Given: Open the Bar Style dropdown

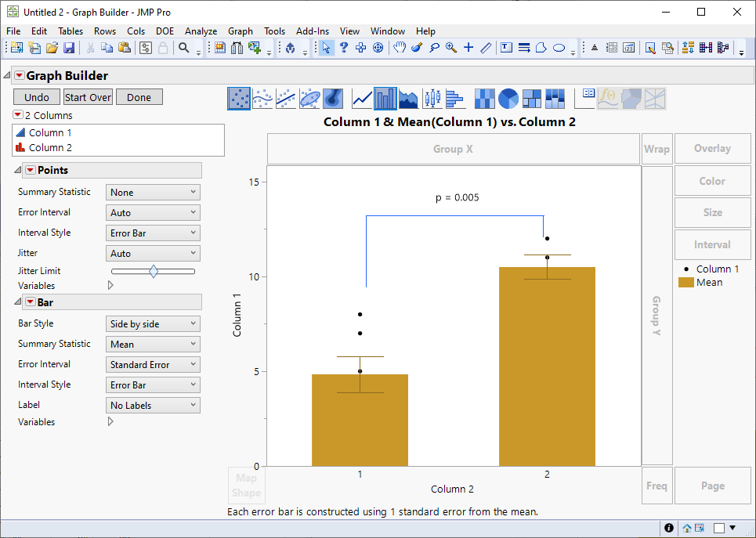Looking at the screenshot, I should click(153, 323).
